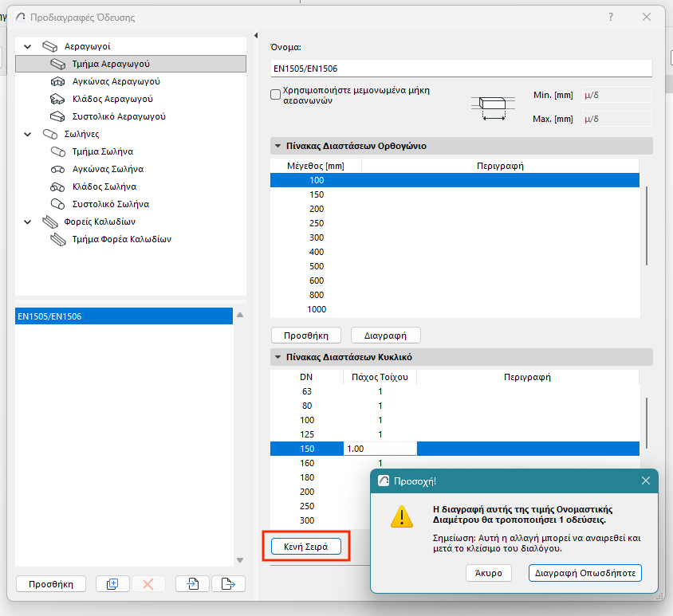Click the duplicate specification icon button
This screenshot has height=616, width=673.
pos(112,584)
